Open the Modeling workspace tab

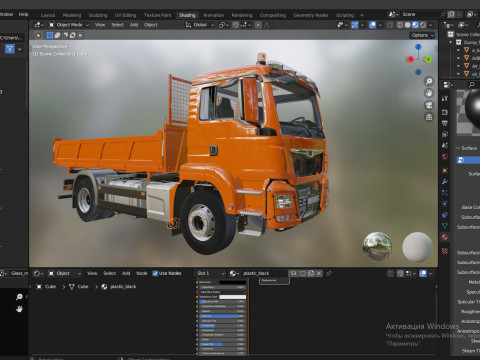[x=72, y=15]
